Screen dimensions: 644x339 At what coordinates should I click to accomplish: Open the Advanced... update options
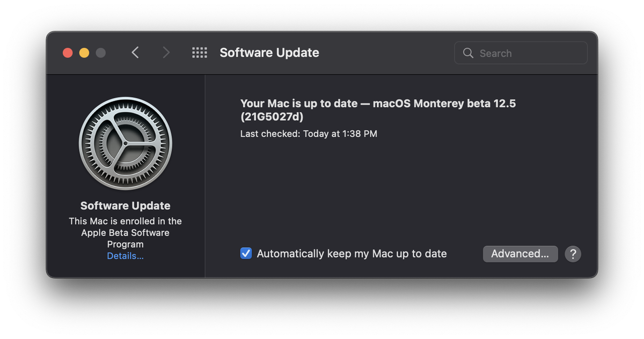point(521,254)
